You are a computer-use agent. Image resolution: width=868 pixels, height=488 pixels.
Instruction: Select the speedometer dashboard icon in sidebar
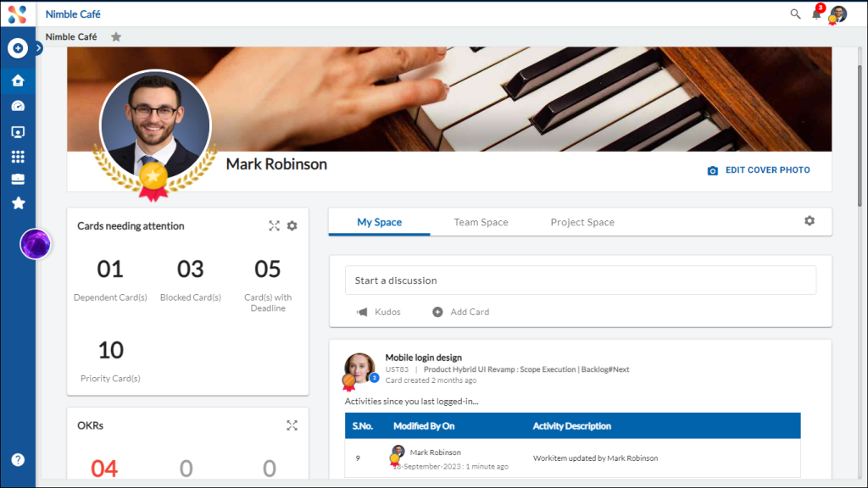(18, 105)
